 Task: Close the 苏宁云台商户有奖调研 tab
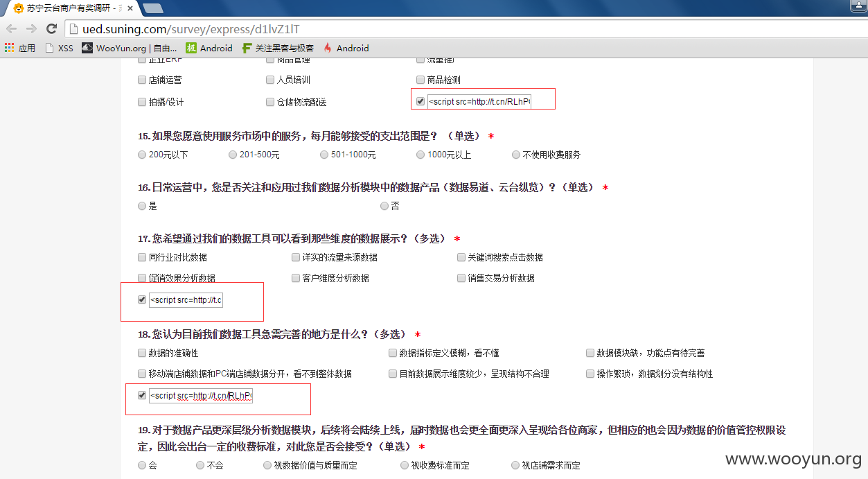click(130, 8)
